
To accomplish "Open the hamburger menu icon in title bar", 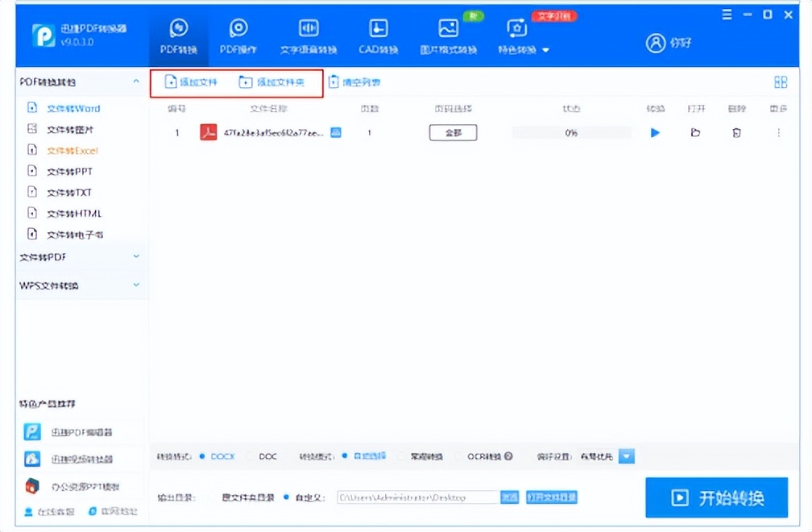I will (x=727, y=15).
